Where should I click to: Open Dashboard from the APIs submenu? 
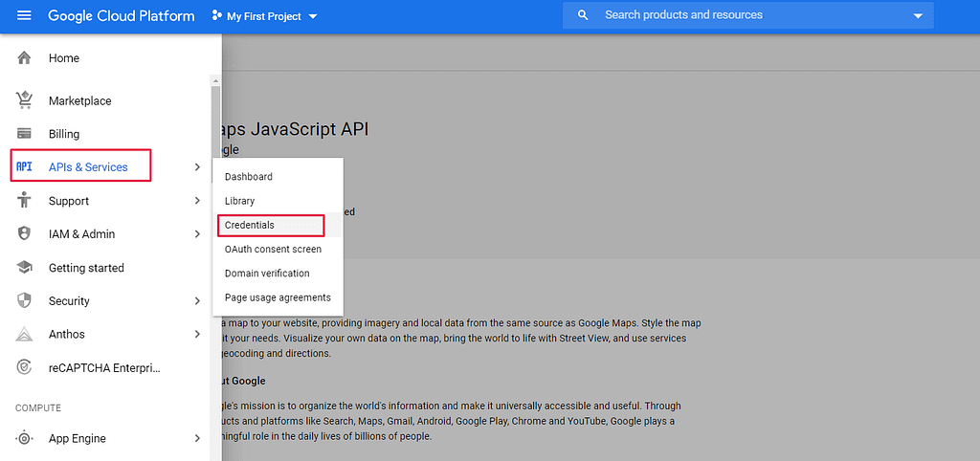249,177
